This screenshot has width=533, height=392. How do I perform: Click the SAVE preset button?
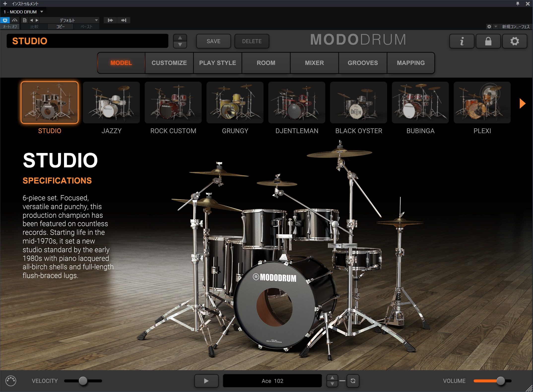[x=213, y=41]
